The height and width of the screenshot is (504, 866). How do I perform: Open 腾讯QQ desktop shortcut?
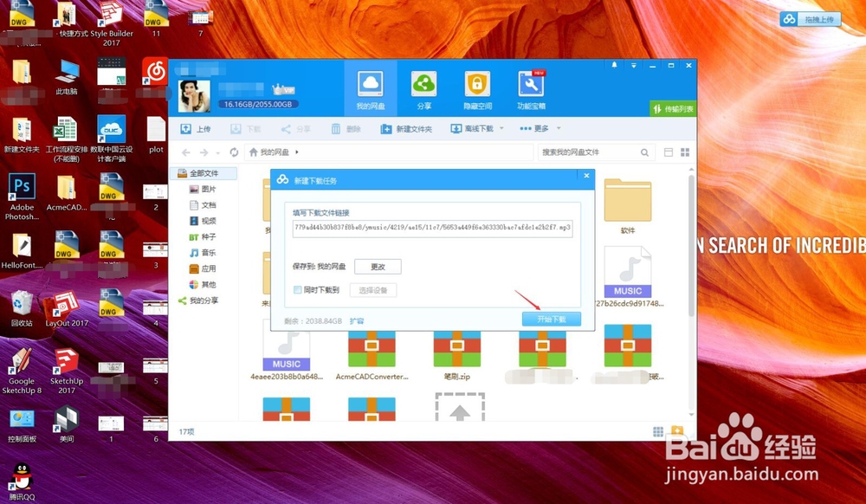click(x=22, y=482)
